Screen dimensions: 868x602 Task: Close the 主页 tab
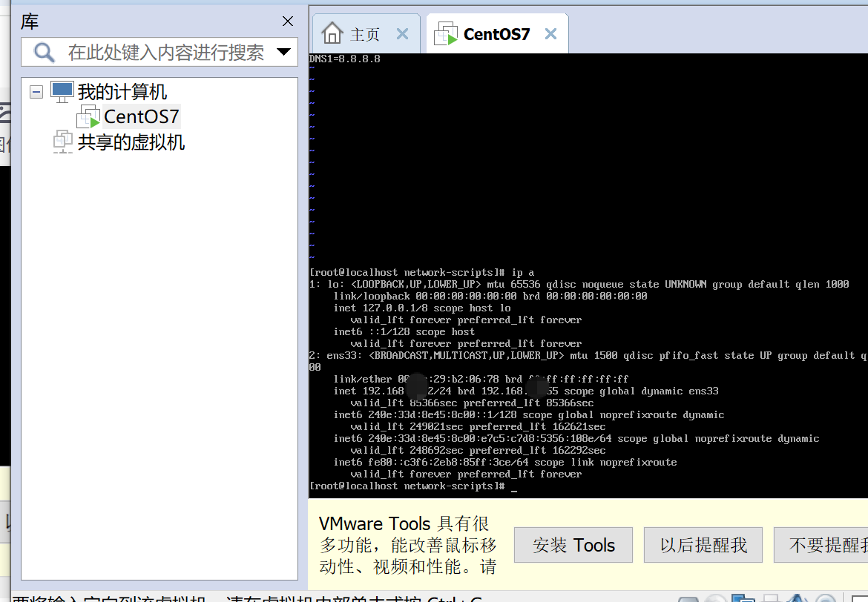pos(402,34)
